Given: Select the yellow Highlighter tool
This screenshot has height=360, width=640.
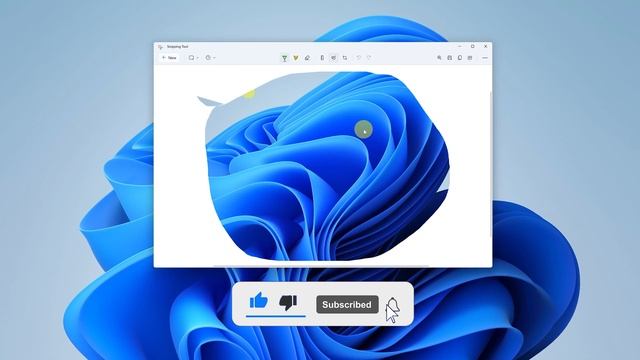Looking at the screenshot, I should (x=296, y=58).
